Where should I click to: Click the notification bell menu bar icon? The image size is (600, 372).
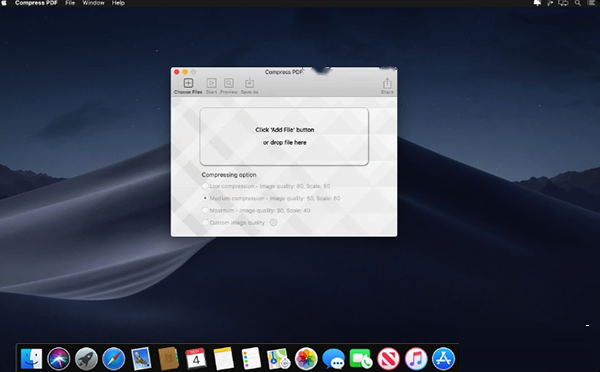tap(537, 3)
